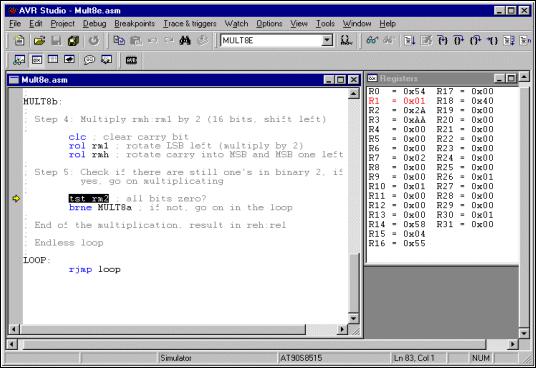Viewport: 536px width, 368px height.
Task: Click the Copy icon in the toolbar
Action: pyautogui.click(x=119, y=41)
